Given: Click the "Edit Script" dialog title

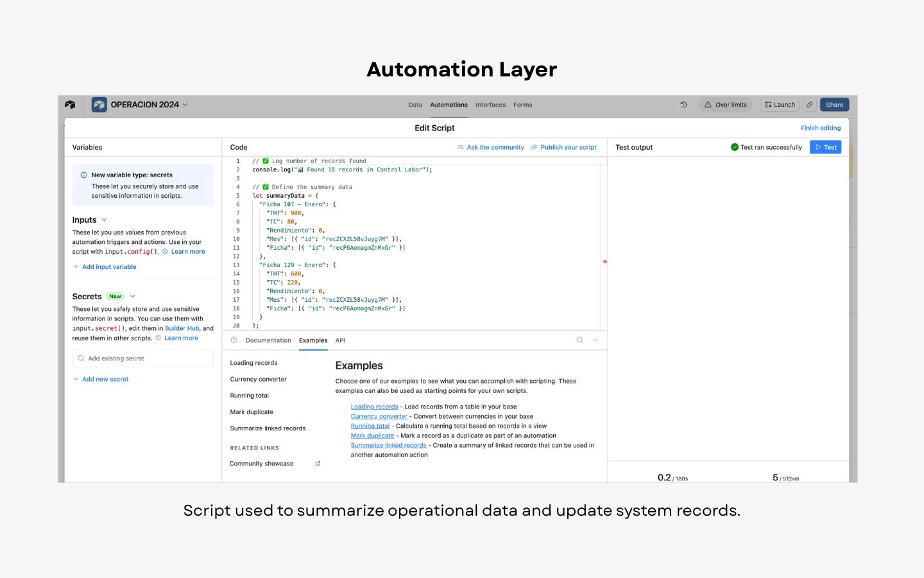Looking at the screenshot, I should tap(434, 128).
